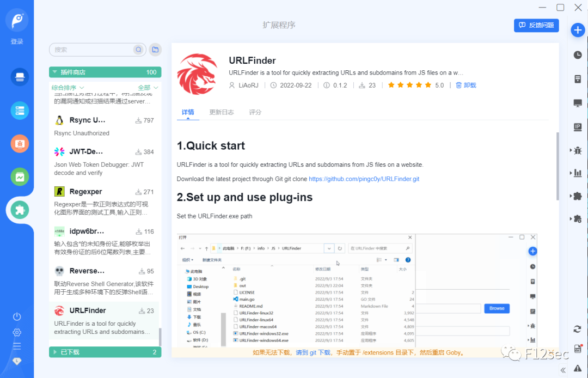The width and height of the screenshot is (588, 378).
Task: Click the calendar icon with red dot
Action: coord(578,349)
